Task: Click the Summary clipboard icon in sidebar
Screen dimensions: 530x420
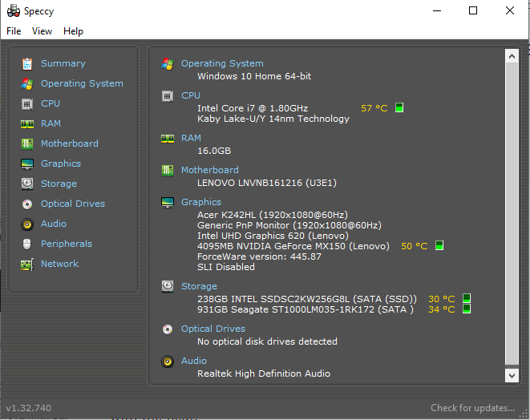Action: (x=27, y=63)
